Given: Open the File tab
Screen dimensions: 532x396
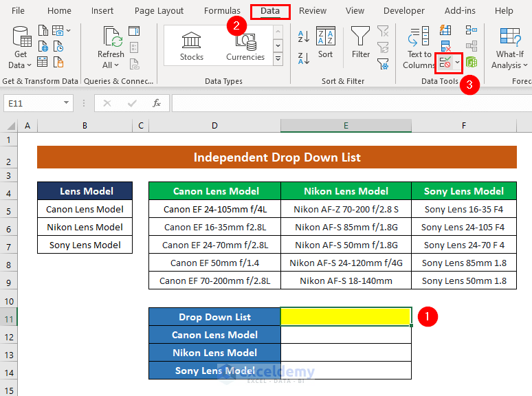Looking at the screenshot, I should click(18, 11).
